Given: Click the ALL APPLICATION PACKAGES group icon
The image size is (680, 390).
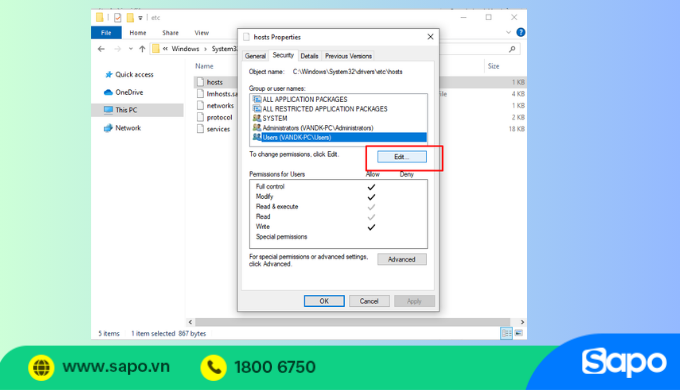Looking at the screenshot, I should click(257, 99).
